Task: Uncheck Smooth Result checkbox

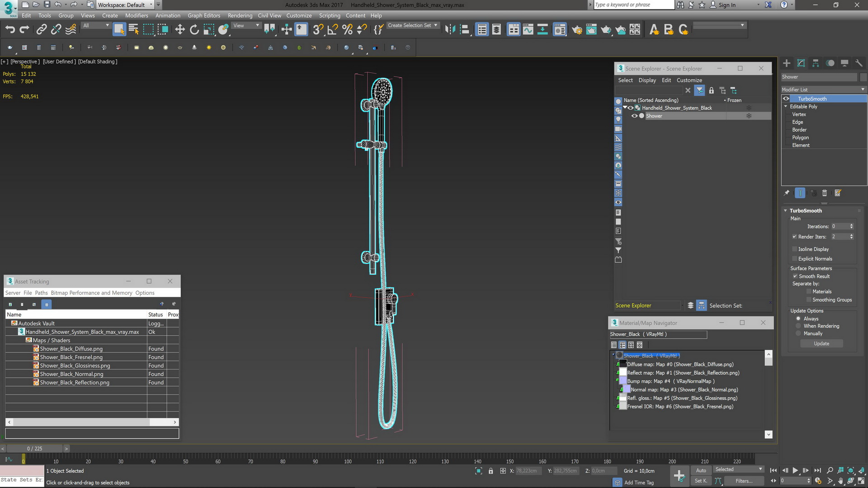Action: click(x=795, y=276)
